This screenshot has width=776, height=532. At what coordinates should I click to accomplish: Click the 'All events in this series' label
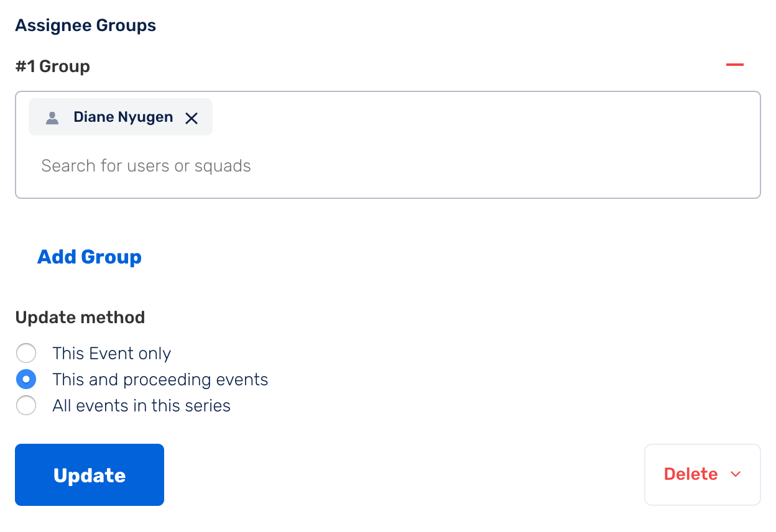click(x=142, y=406)
